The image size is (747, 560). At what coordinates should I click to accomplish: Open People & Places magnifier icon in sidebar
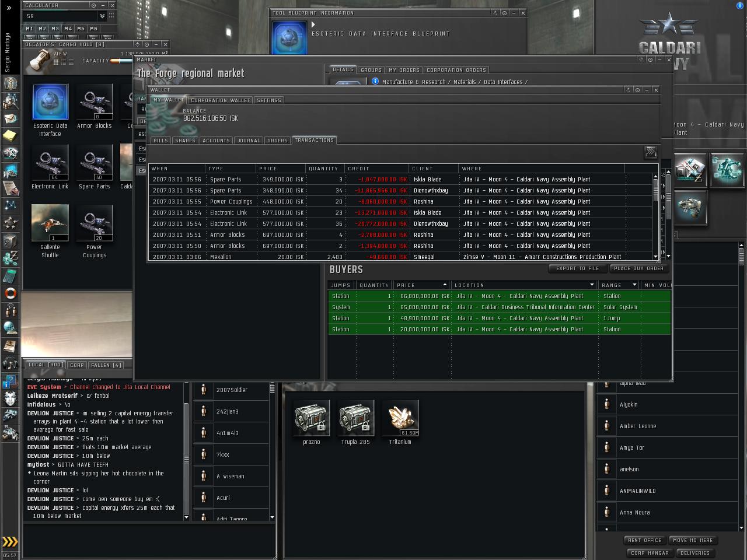click(10, 101)
